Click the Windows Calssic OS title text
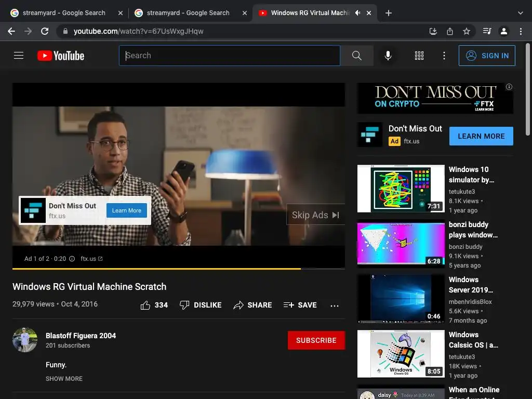This screenshot has height=399, width=532. (473, 340)
